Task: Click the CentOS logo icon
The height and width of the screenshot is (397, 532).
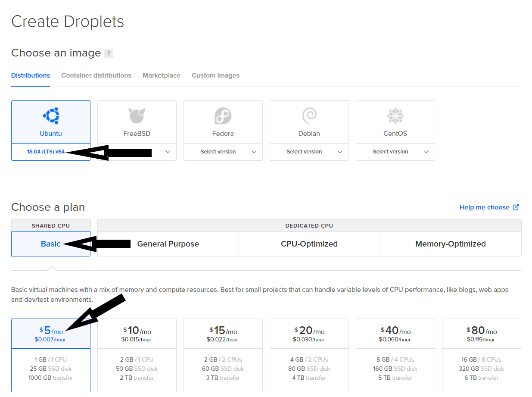Action: [x=395, y=116]
